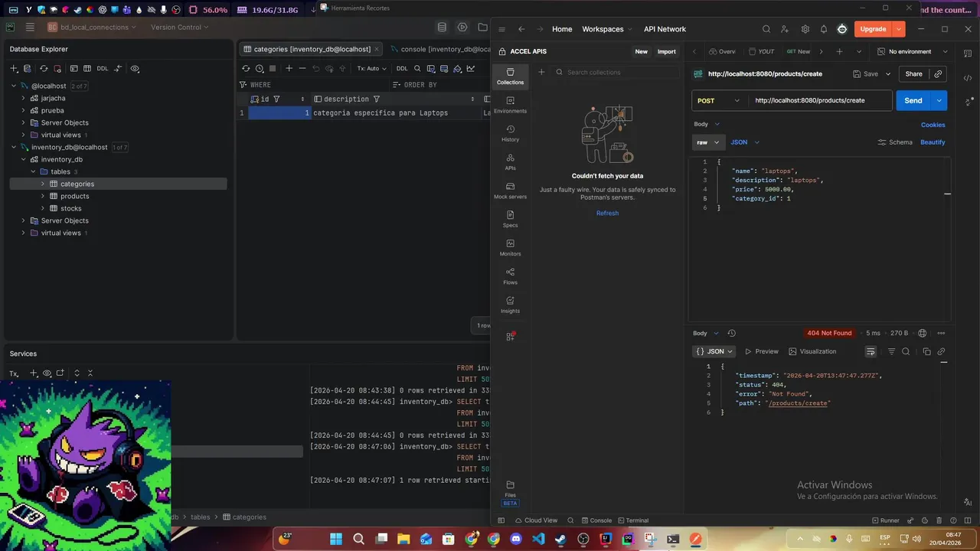
Task: Open APIs section in Postman sidebar
Action: [x=510, y=161]
